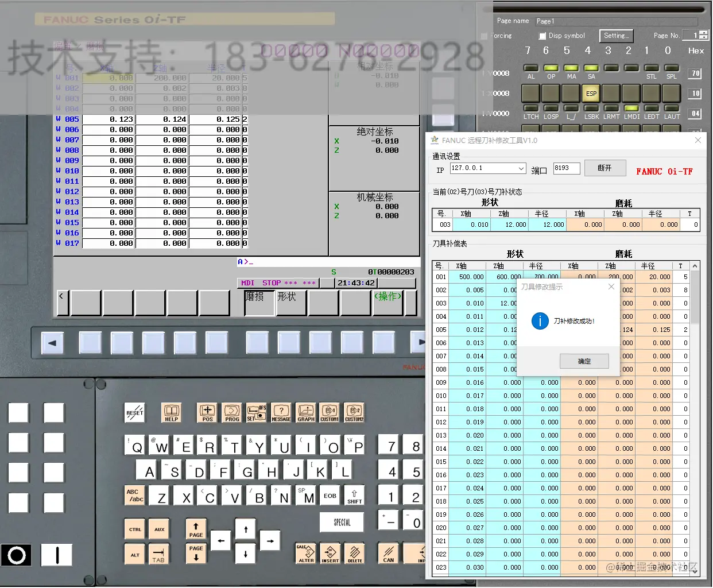The width and height of the screenshot is (713, 588).
Task: Expand the IP address 127.0.0.1 dropdown
Action: tap(521, 168)
